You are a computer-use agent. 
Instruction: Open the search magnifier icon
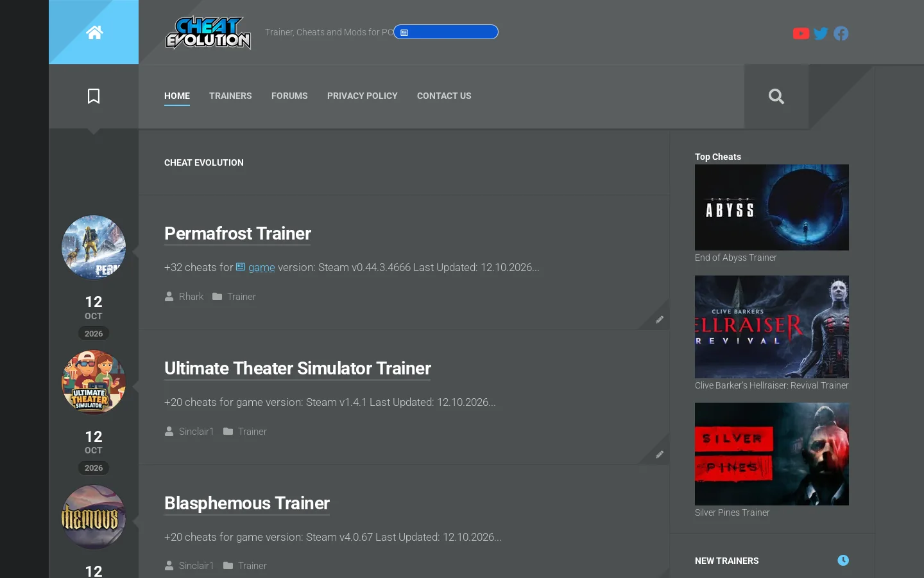776,96
